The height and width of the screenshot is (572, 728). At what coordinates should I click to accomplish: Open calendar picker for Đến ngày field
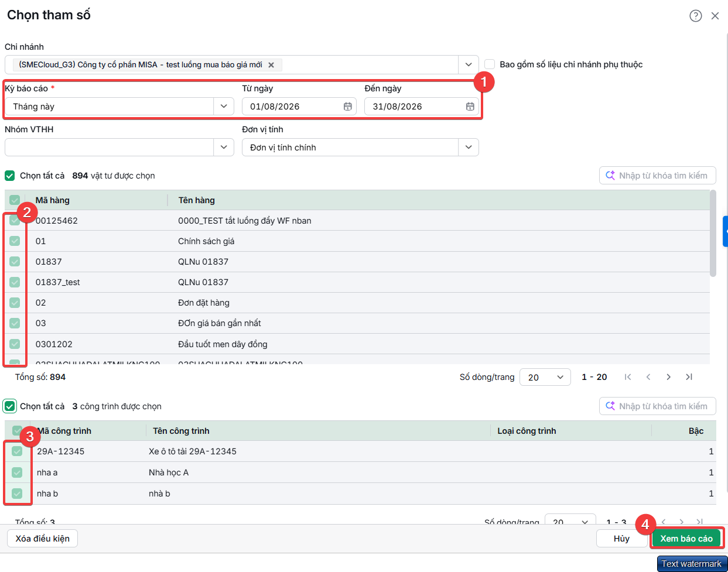pyautogui.click(x=470, y=107)
